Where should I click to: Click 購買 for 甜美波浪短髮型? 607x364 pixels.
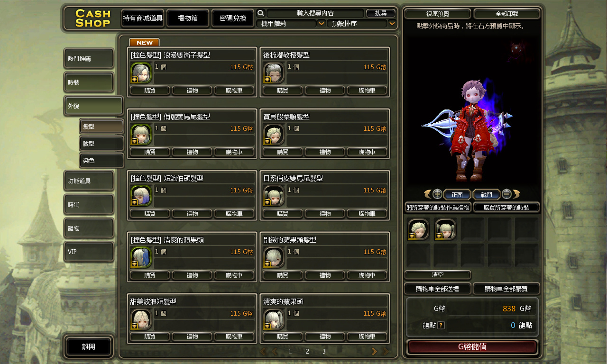(150, 337)
